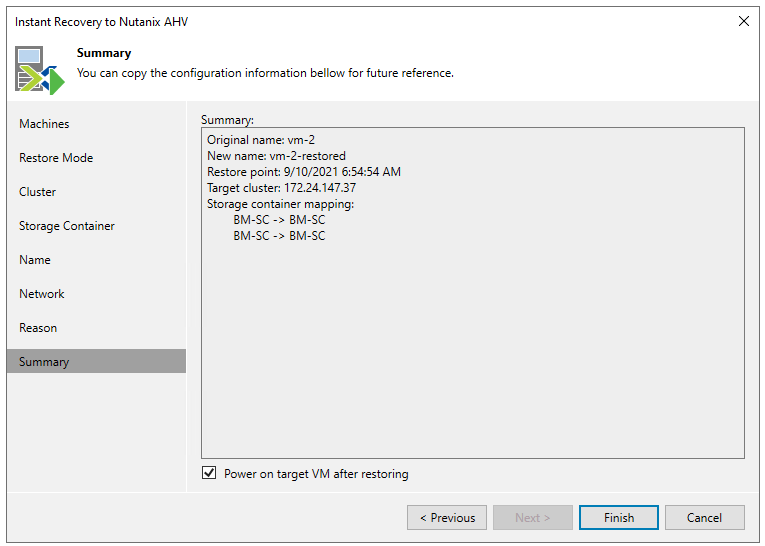This screenshot has height=546, width=765.
Task: Click inside the Summary text box
Action: [473, 293]
